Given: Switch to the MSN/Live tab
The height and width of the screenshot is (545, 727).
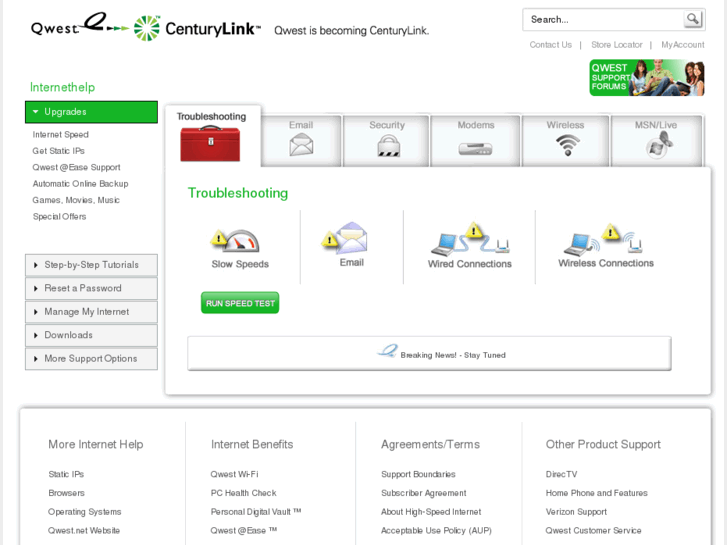Looking at the screenshot, I should 657,141.
